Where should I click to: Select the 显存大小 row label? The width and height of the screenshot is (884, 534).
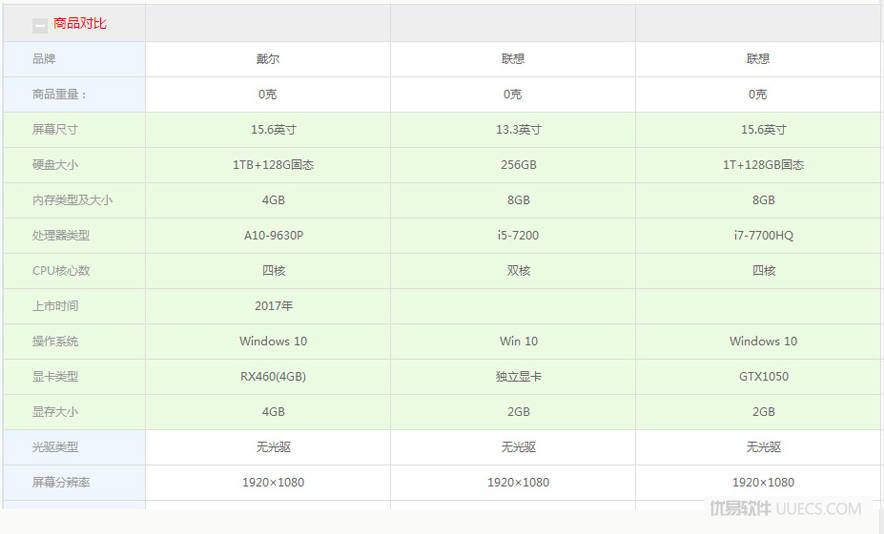(x=55, y=412)
